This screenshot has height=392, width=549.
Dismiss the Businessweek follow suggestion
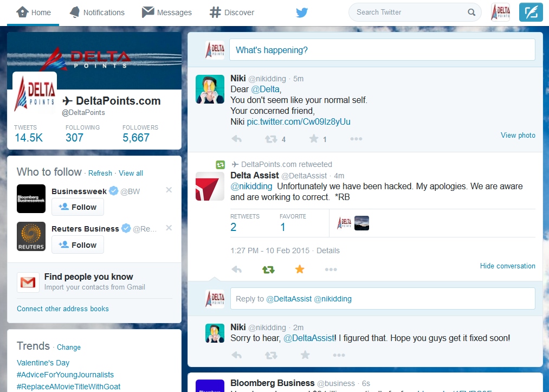point(169,190)
